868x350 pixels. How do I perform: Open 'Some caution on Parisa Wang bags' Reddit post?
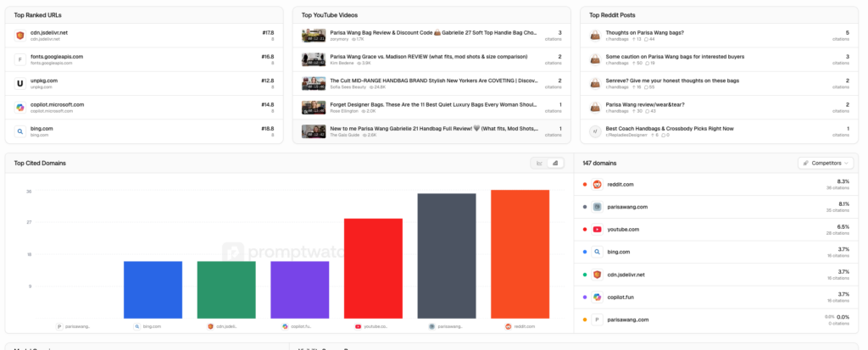coord(675,57)
